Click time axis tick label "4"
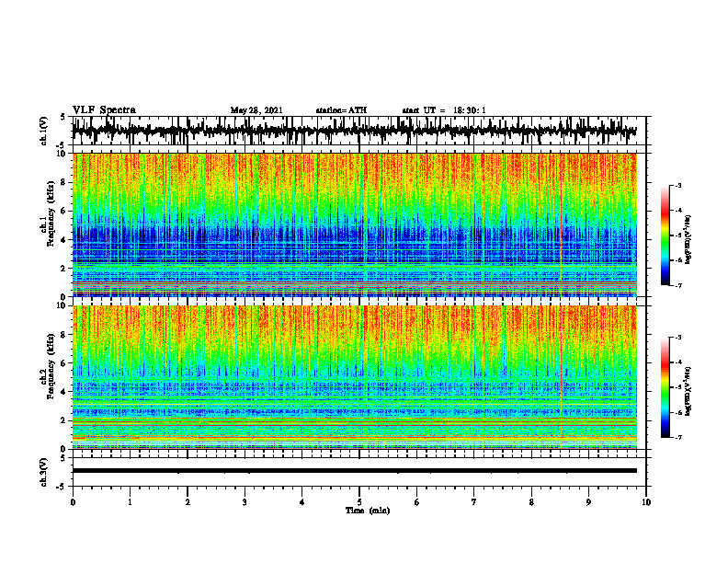The width and height of the screenshot is (728, 563). click(301, 502)
